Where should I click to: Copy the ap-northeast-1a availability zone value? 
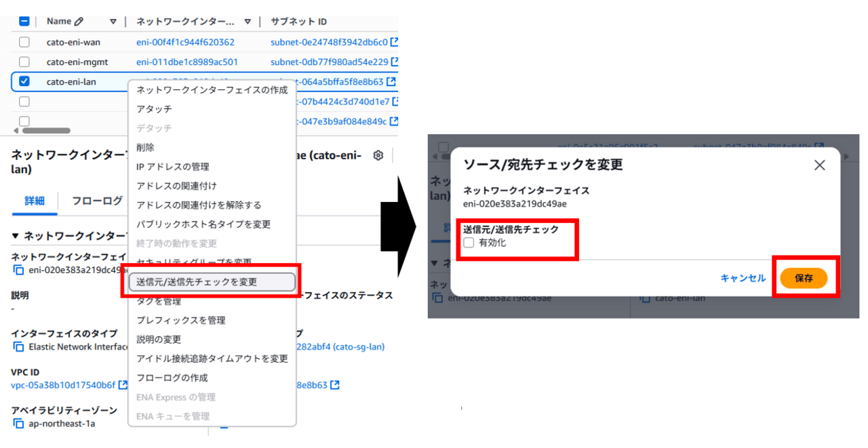pyautogui.click(x=18, y=424)
